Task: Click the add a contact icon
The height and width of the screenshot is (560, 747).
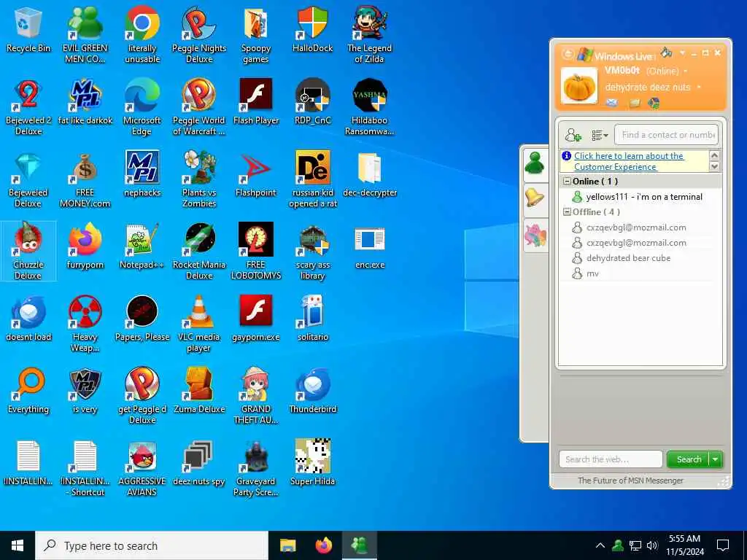Action: click(x=573, y=135)
